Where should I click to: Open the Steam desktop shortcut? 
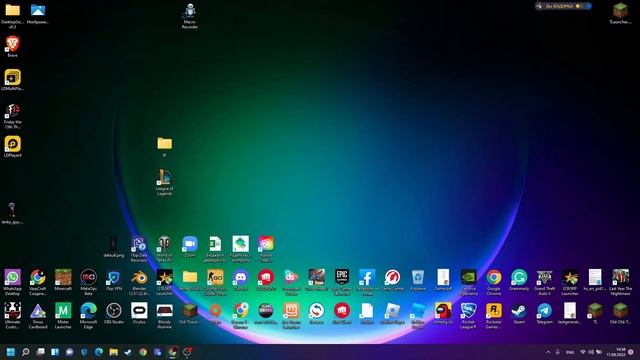(519, 312)
